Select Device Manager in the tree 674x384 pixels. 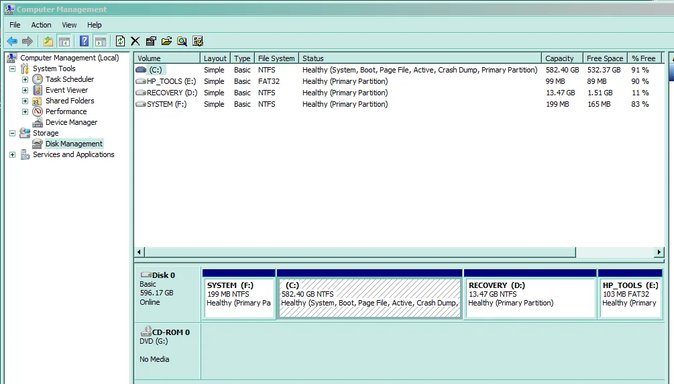[x=71, y=122]
